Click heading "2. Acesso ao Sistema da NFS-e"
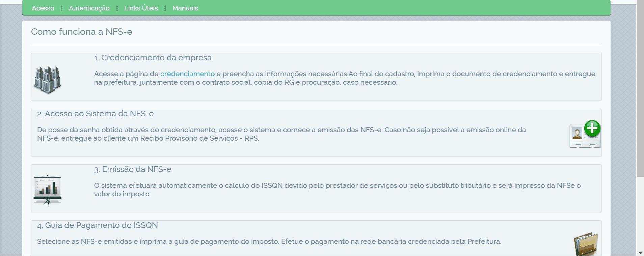644x256 pixels. 96,114
